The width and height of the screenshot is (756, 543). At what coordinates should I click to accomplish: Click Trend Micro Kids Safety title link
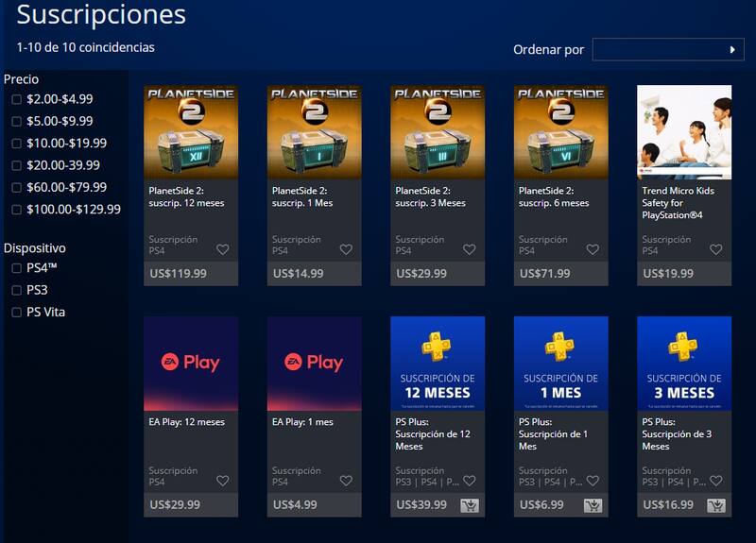pos(678,203)
